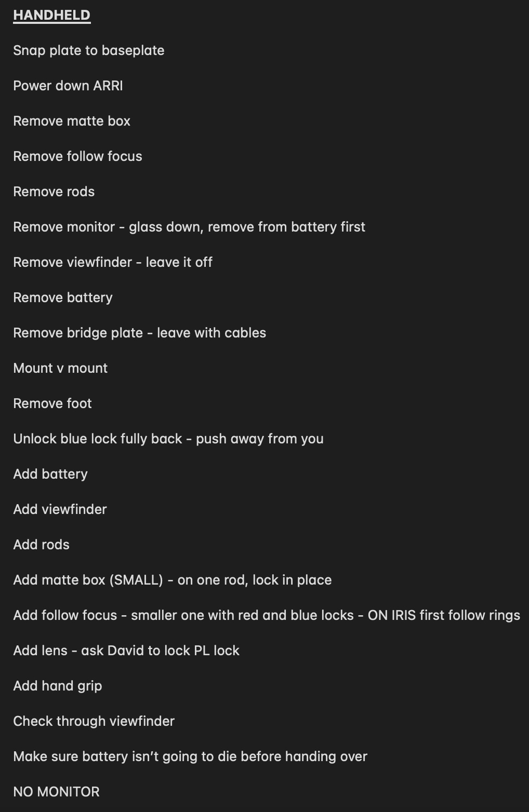Click the 'Remove matte box' line
The width and height of the screenshot is (529, 812).
pos(72,121)
